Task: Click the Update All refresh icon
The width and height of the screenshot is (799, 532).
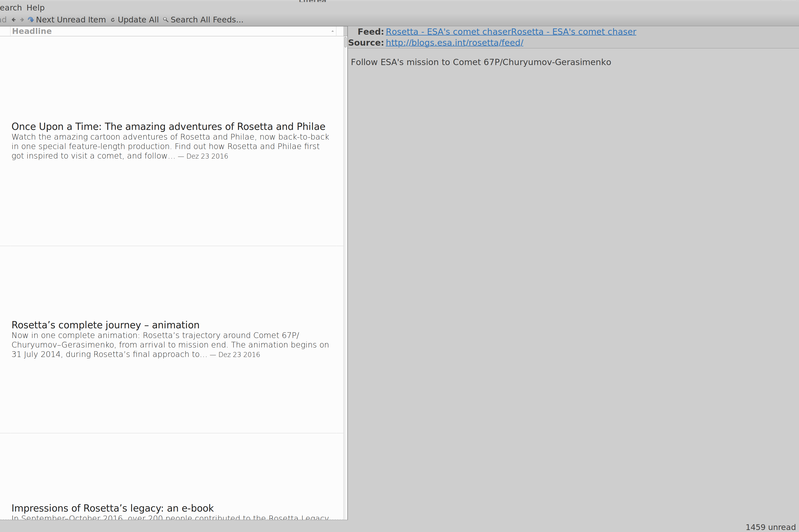Action: [x=113, y=20]
